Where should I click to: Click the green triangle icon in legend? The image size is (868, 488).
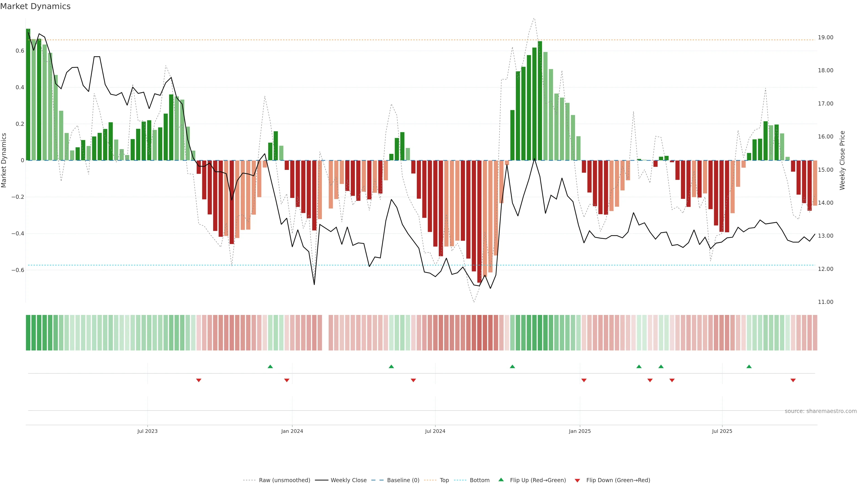point(501,480)
